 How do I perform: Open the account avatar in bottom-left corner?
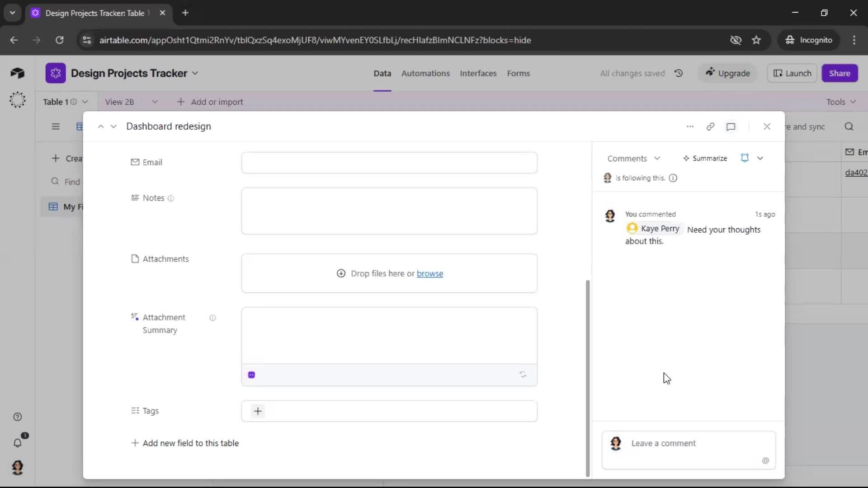coord(17,468)
